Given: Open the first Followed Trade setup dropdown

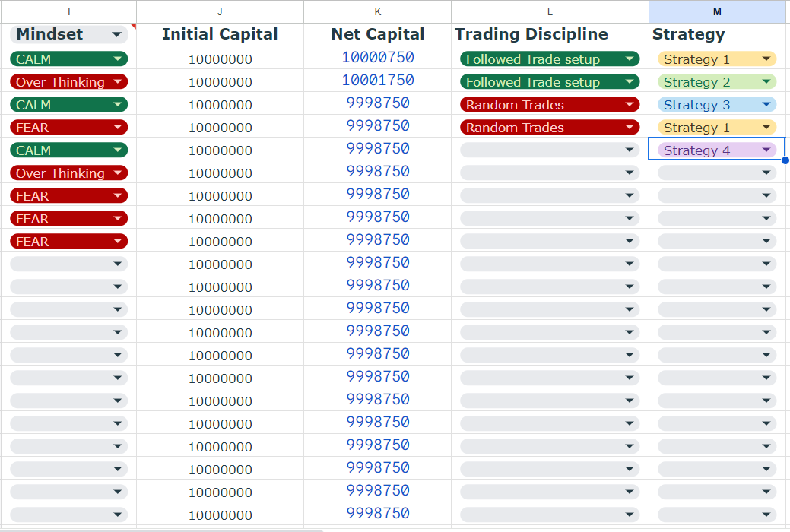Looking at the screenshot, I should (x=550, y=59).
